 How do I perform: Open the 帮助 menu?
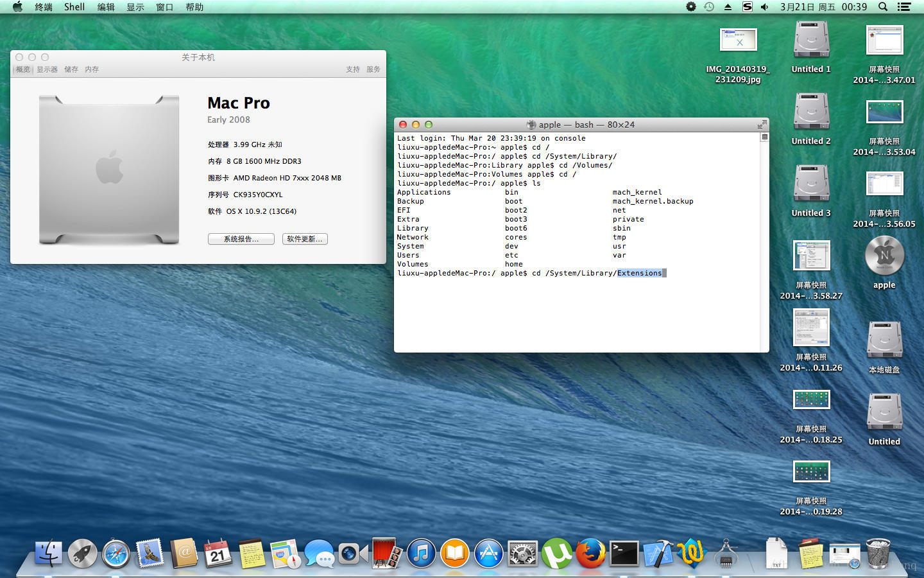194,7
